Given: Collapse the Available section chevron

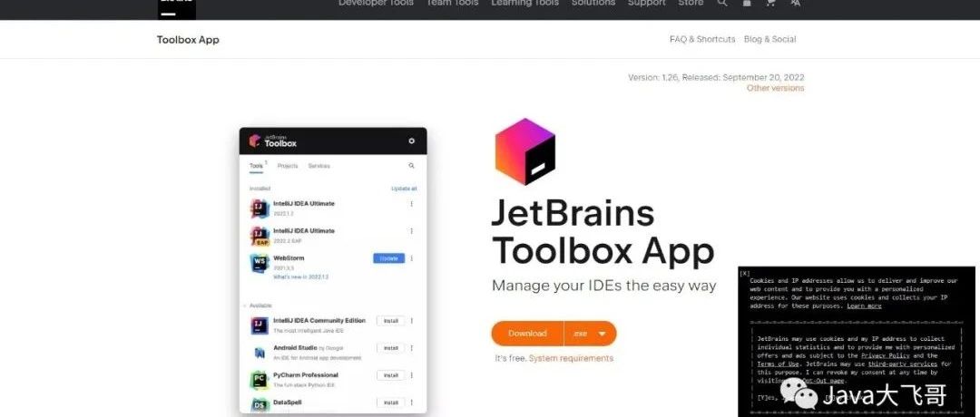Looking at the screenshot, I should pyautogui.click(x=244, y=305).
